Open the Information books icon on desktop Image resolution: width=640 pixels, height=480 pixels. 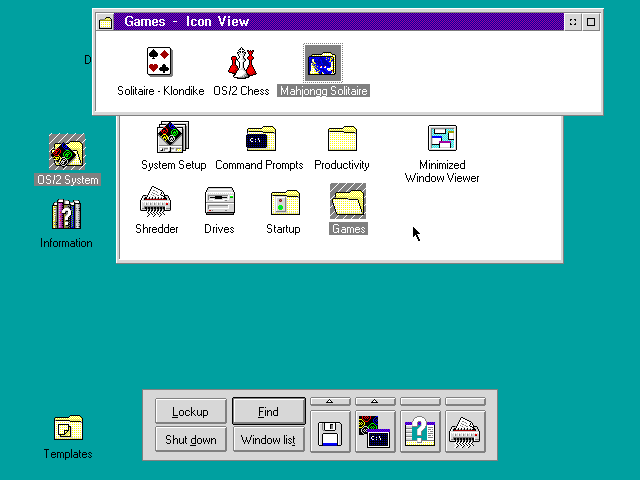tap(67, 214)
